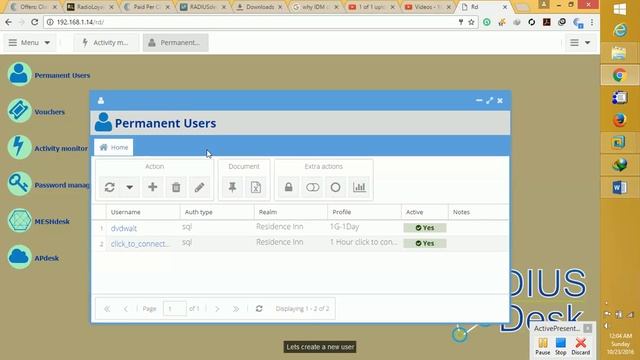Screen dimensions: 640x360
Task: Add a new permanent user
Action: (153, 187)
